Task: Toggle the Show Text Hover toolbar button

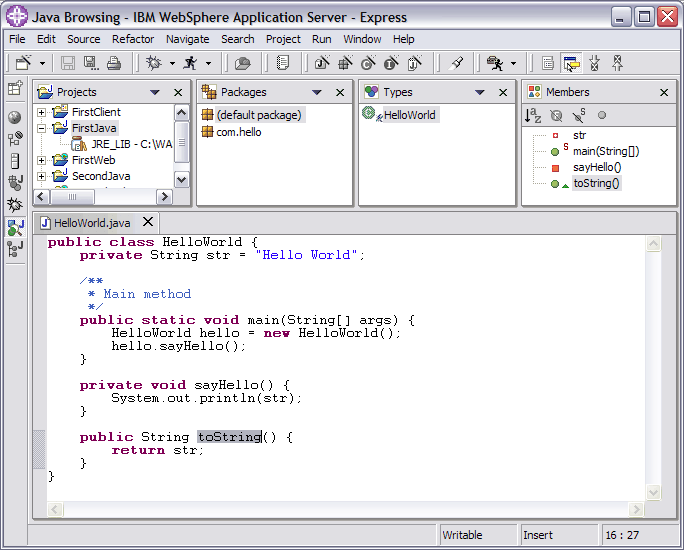Action: [571, 63]
